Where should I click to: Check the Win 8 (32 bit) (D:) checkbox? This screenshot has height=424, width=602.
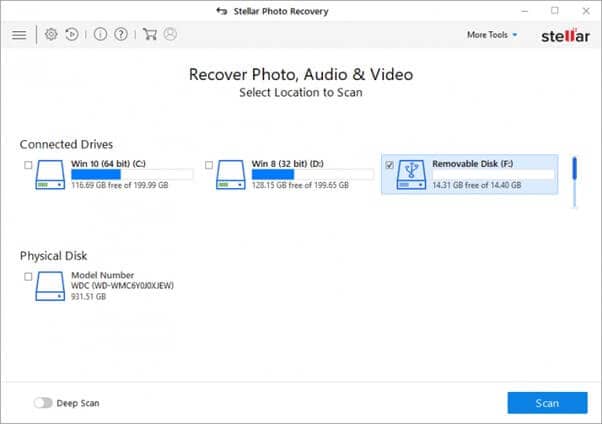pyautogui.click(x=209, y=165)
